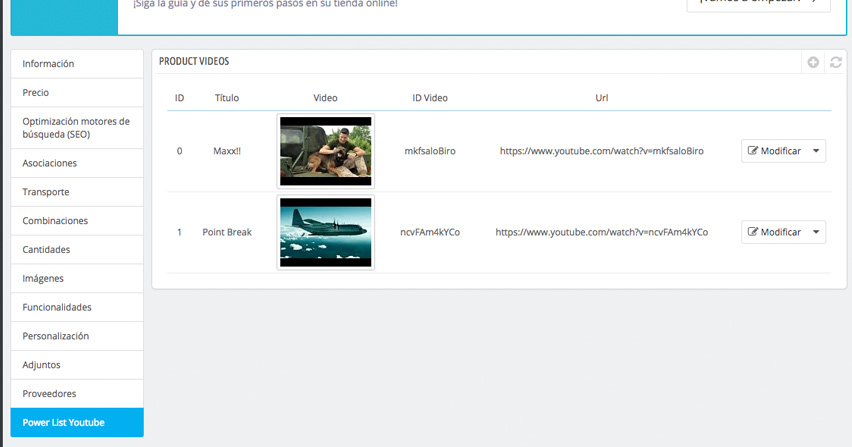852x447 pixels.
Task: Click the ID column header
Action: click(179, 98)
